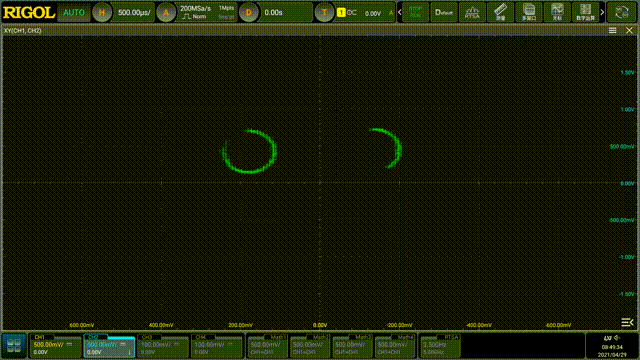Click the trigger level 0.00V field
Screen dimensions: 640x360
coord(373,13)
